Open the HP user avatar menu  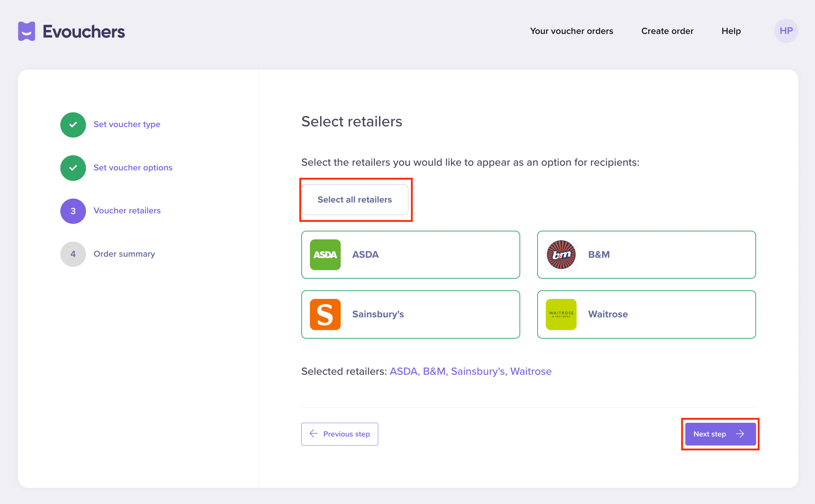click(x=786, y=31)
